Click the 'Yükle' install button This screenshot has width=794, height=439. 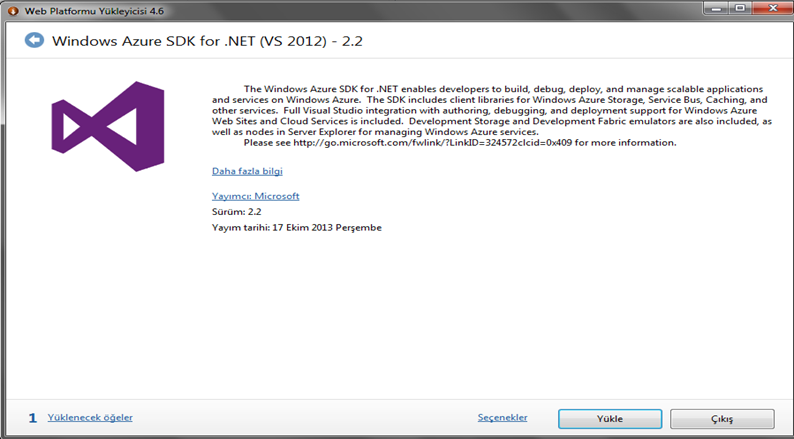[x=610, y=419]
